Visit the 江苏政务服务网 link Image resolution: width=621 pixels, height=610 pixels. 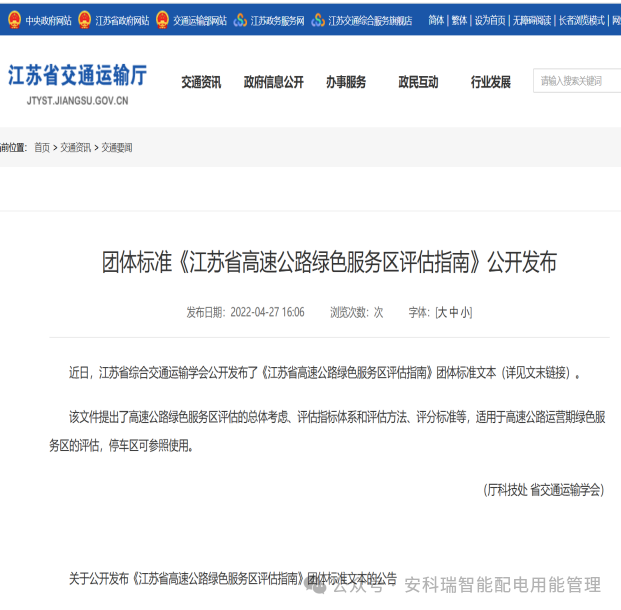pos(278,21)
